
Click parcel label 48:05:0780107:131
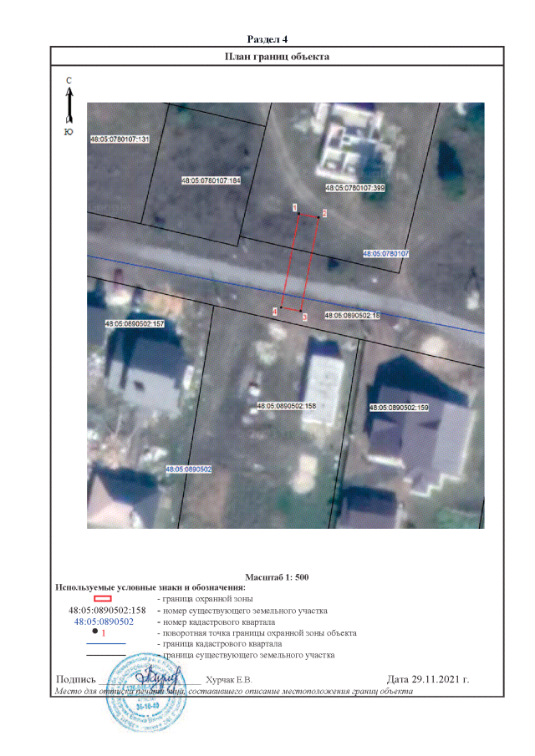[119, 139]
